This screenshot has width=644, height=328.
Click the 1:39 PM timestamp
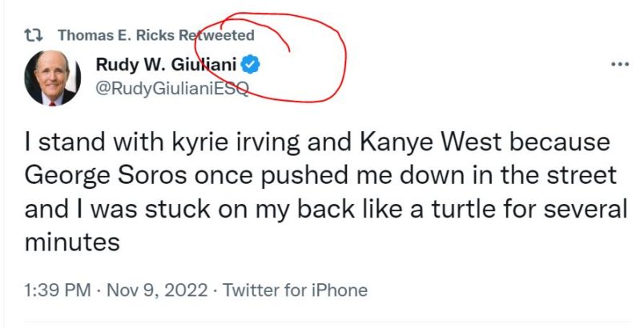[x=56, y=290]
